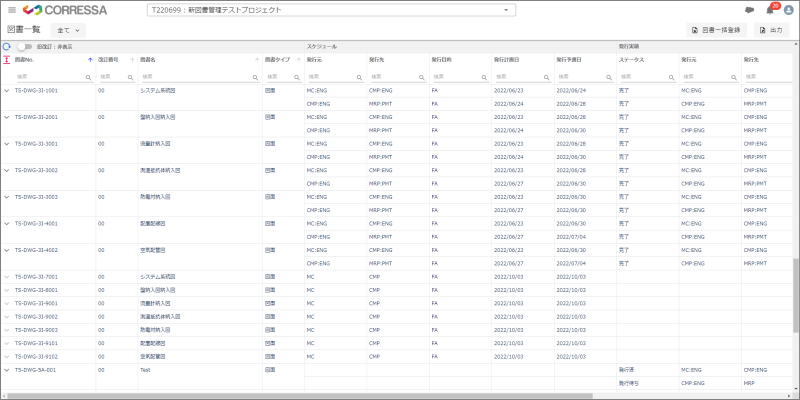Open the project selector dropdown T220699
This screenshot has width=800, height=400.
[x=330, y=10]
